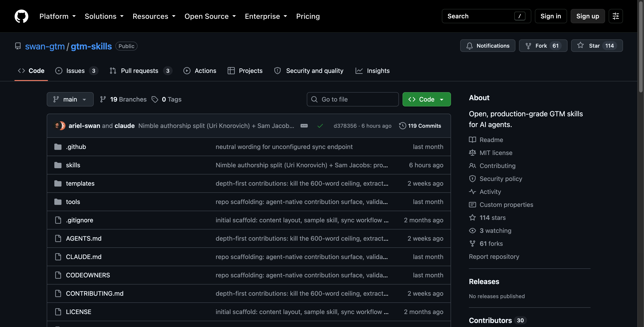
Task: Click the pulse icon next to Activity
Action: click(472, 192)
